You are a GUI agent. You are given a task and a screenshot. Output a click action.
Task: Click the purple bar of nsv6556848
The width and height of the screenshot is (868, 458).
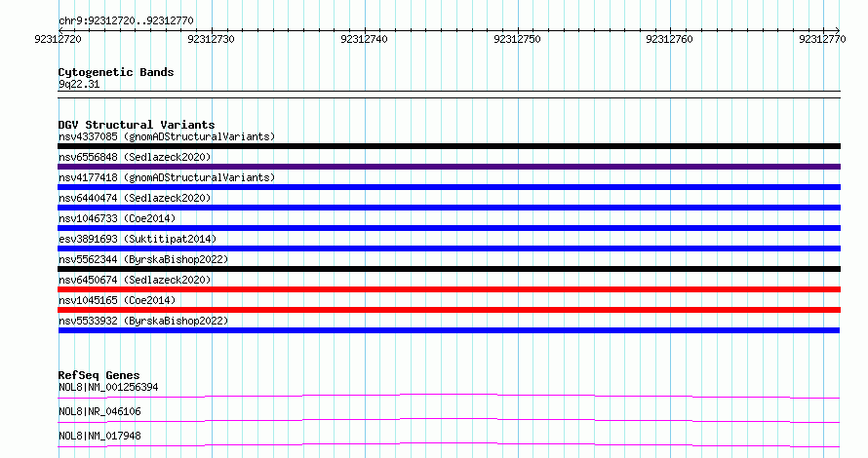point(449,167)
